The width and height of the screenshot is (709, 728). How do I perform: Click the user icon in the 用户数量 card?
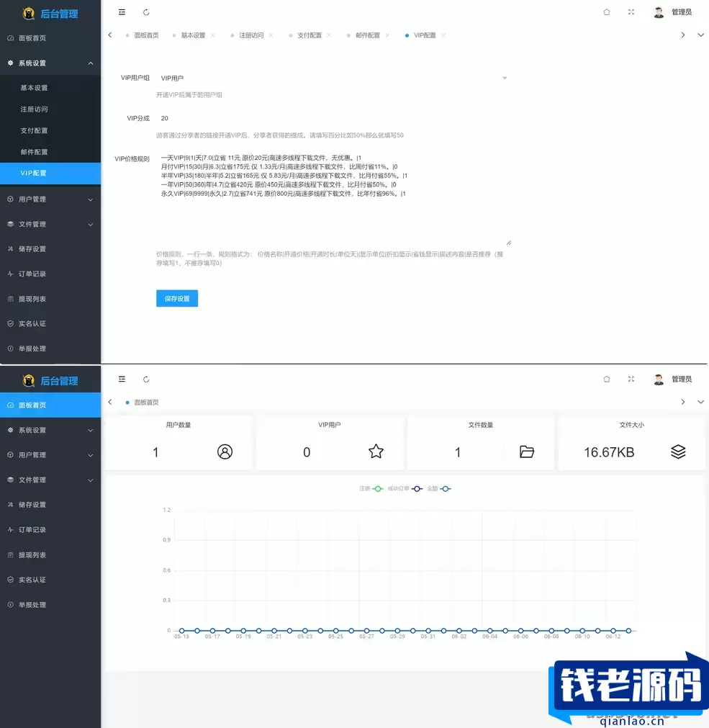(225, 451)
